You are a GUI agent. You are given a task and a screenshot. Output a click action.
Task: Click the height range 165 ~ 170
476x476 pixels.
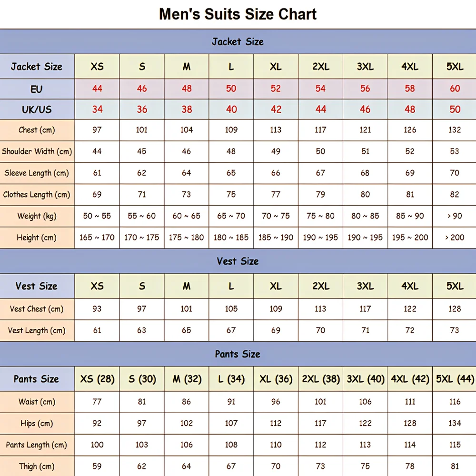tap(97, 238)
